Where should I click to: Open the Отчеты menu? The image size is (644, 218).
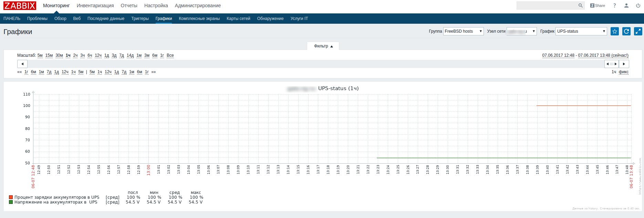[x=129, y=6]
